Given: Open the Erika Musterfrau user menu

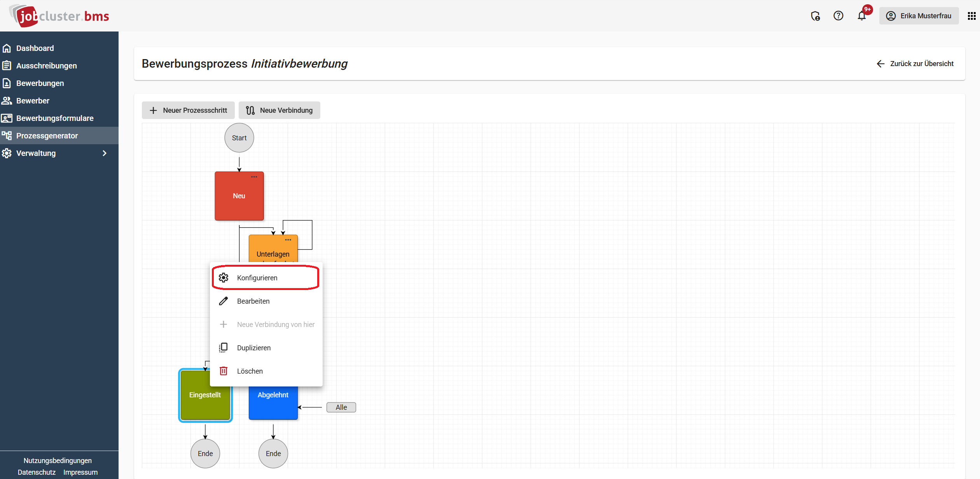Looking at the screenshot, I should (919, 16).
